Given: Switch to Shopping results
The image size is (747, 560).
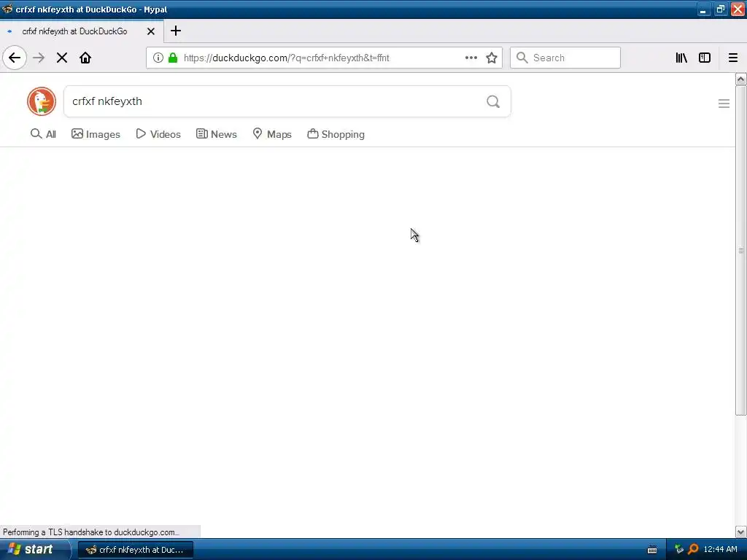Looking at the screenshot, I should [x=336, y=134].
